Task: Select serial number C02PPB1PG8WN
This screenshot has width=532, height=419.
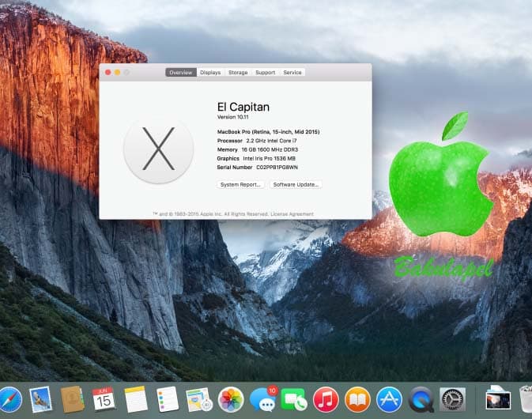Action: [x=277, y=168]
